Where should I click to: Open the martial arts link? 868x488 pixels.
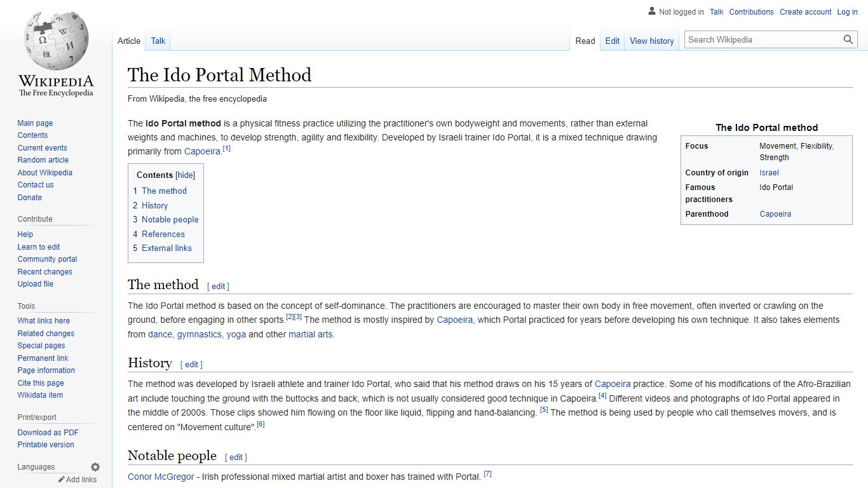(310, 334)
